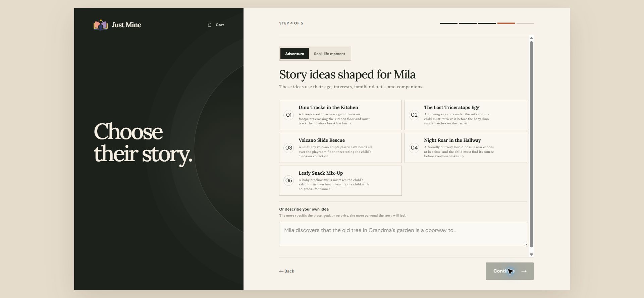The image size is (644, 298).
Task: Click the 'These ideas use their age' subtitle
Action: point(351,87)
